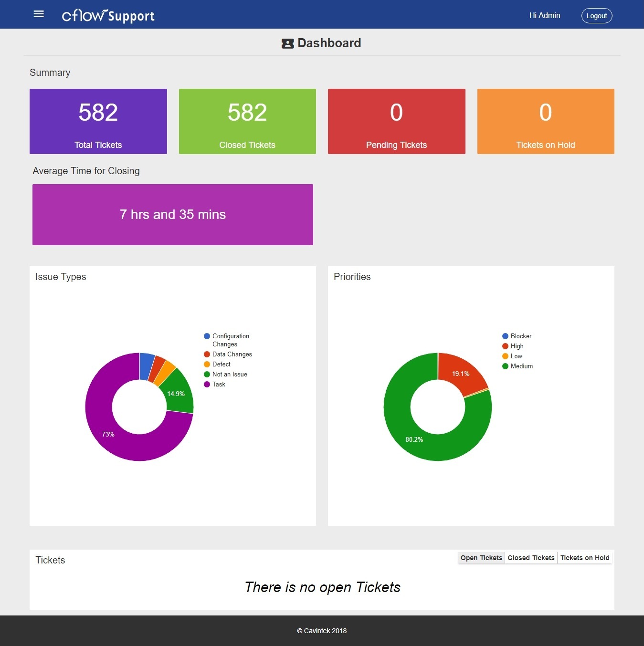
Task: Switch to the Closed Tickets tab
Action: pos(531,558)
